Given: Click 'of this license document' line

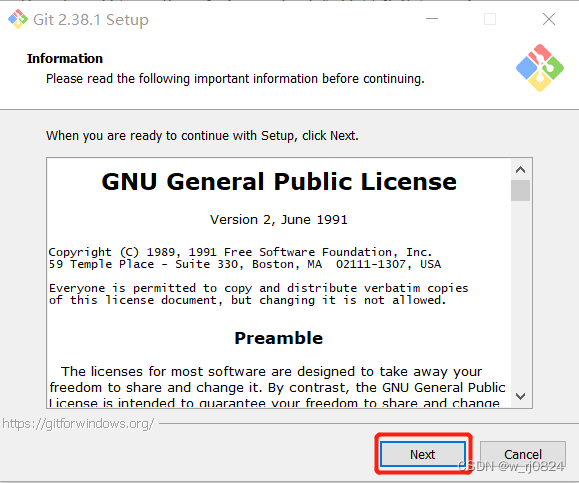Looking at the screenshot, I should tap(247, 300).
